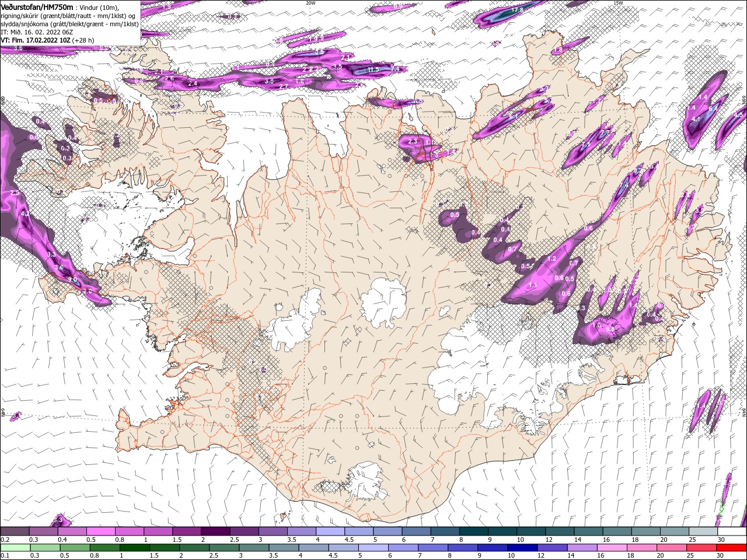Click the Veðurstofan/HM750m map title
Screen dimensions: 747x560
tap(37, 6)
